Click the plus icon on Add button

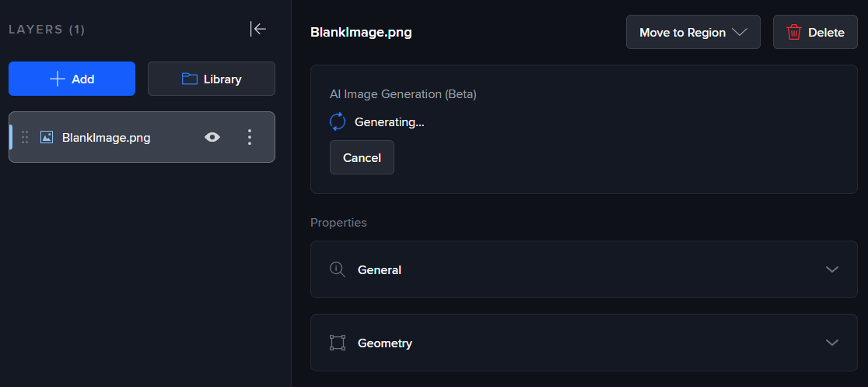click(57, 79)
